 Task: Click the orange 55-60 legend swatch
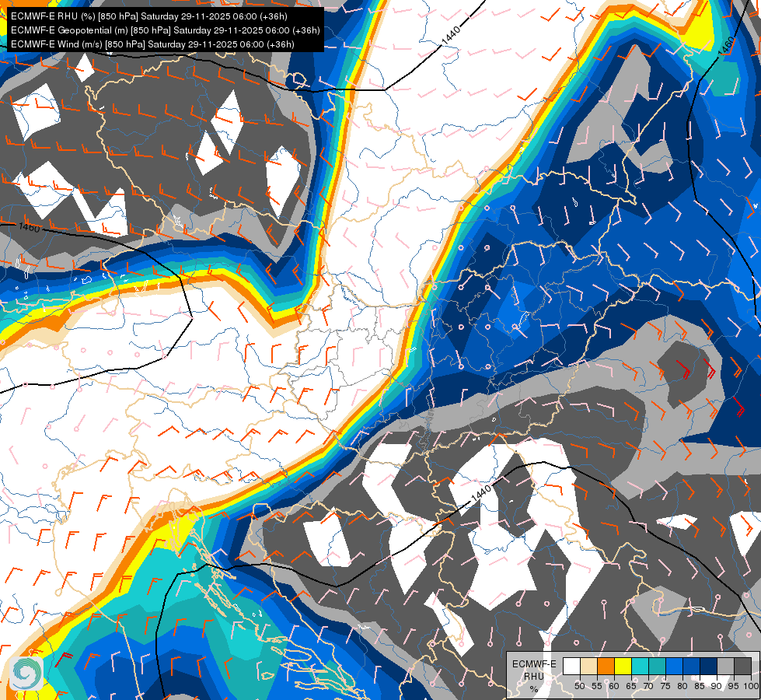[x=606, y=666]
